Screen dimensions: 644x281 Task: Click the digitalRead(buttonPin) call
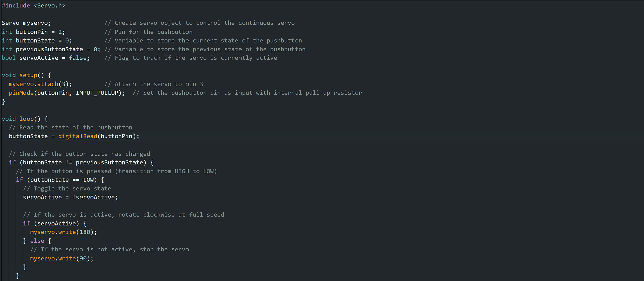pyautogui.click(x=97, y=136)
